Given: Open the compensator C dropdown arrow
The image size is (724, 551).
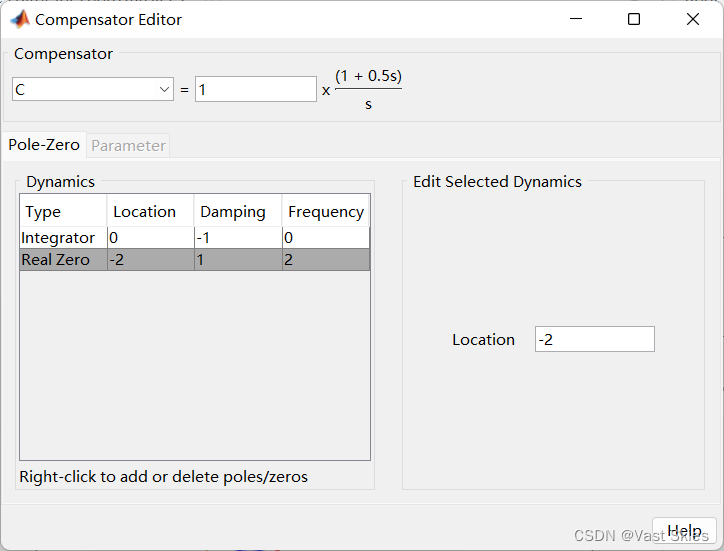Looking at the screenshot, I should 164,89.
